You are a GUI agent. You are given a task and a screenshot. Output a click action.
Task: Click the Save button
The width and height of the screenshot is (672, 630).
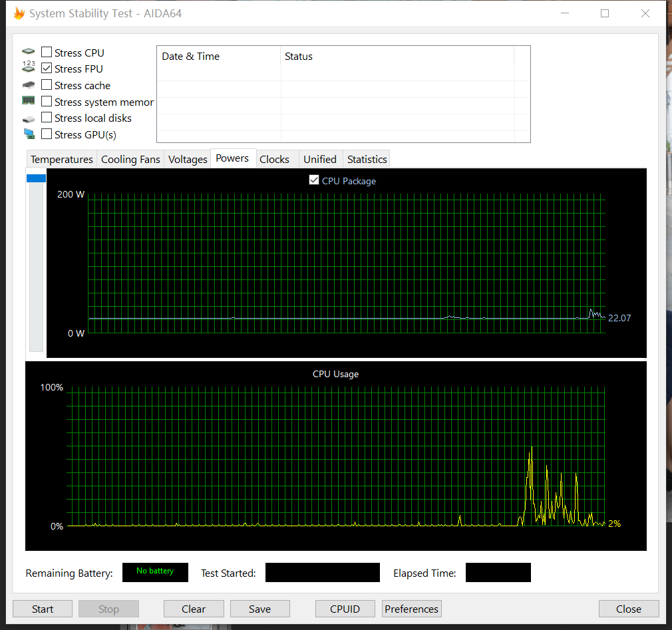(x=259, y=609)
